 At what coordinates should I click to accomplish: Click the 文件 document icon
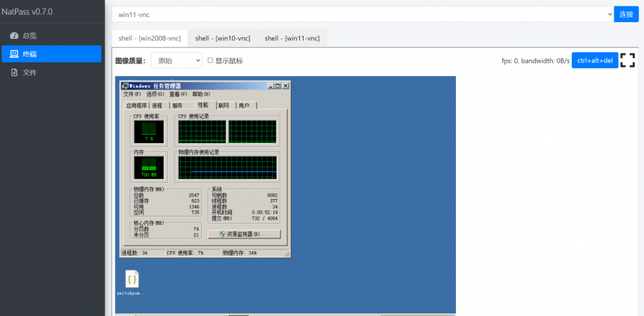coord(14,72)
